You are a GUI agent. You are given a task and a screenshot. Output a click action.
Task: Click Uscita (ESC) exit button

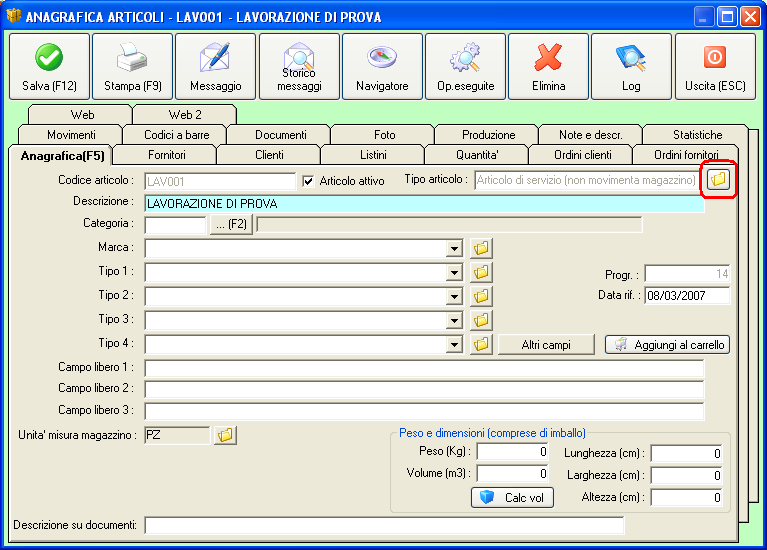point(715,67)
